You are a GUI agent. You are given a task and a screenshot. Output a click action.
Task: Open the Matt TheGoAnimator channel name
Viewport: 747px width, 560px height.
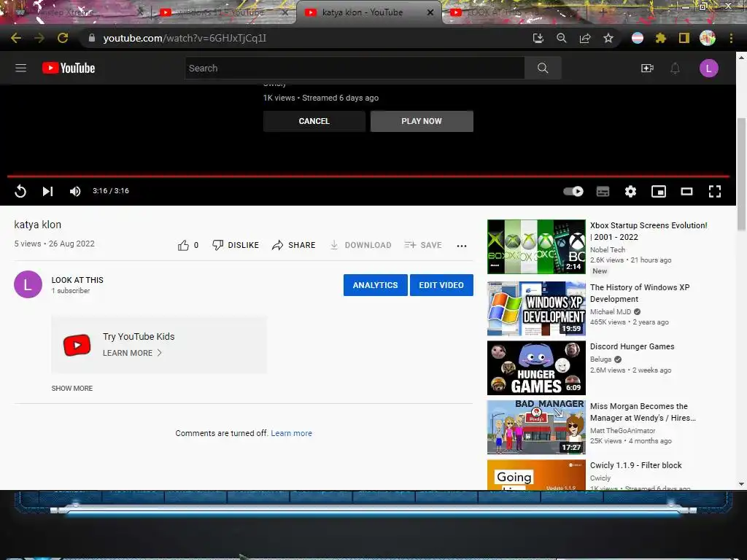623,430
